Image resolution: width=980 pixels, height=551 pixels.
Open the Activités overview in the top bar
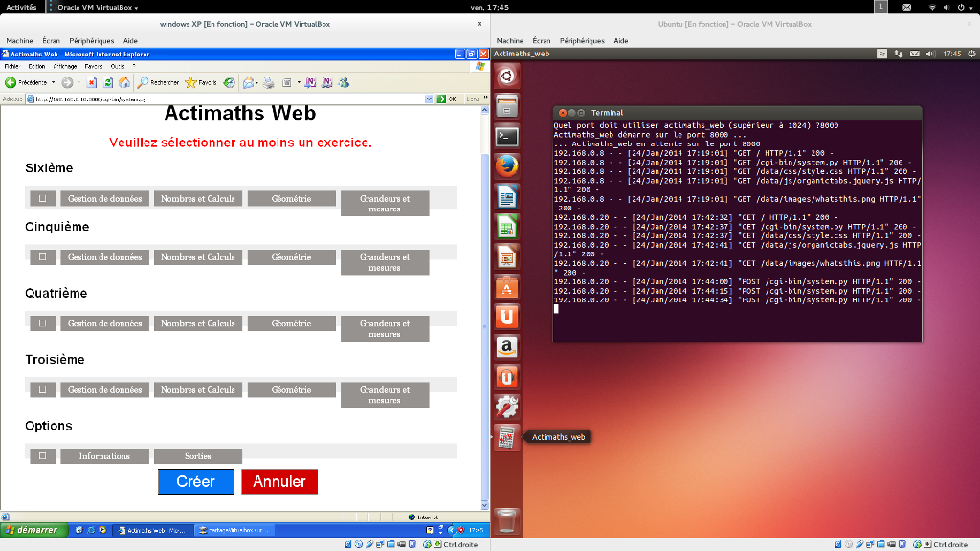(x=21, y=7)
